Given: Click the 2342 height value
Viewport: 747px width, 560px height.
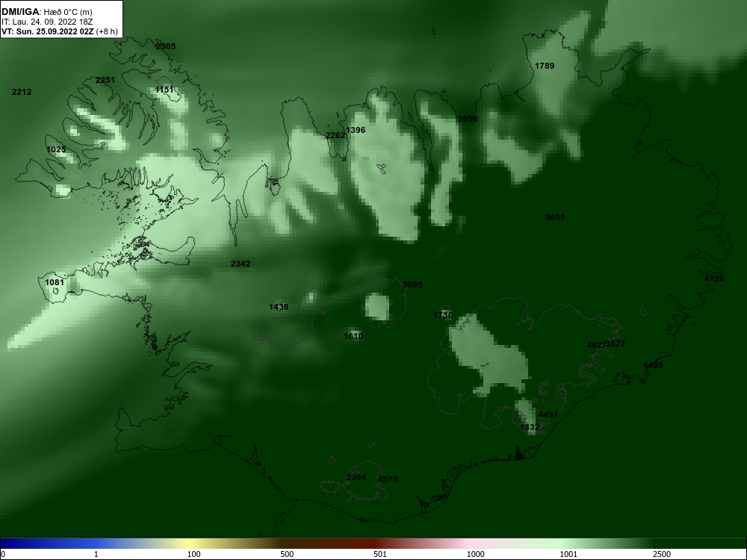Looking at the screenshot, I should [x=241, y=264].
